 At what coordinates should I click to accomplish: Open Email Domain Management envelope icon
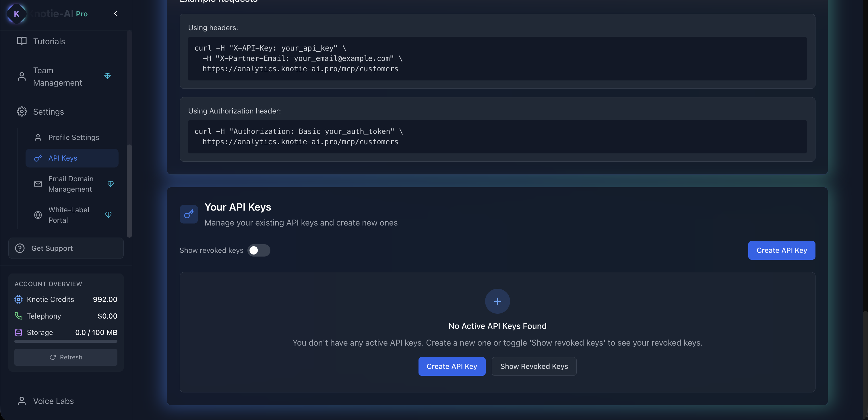(x=38, y=184)
